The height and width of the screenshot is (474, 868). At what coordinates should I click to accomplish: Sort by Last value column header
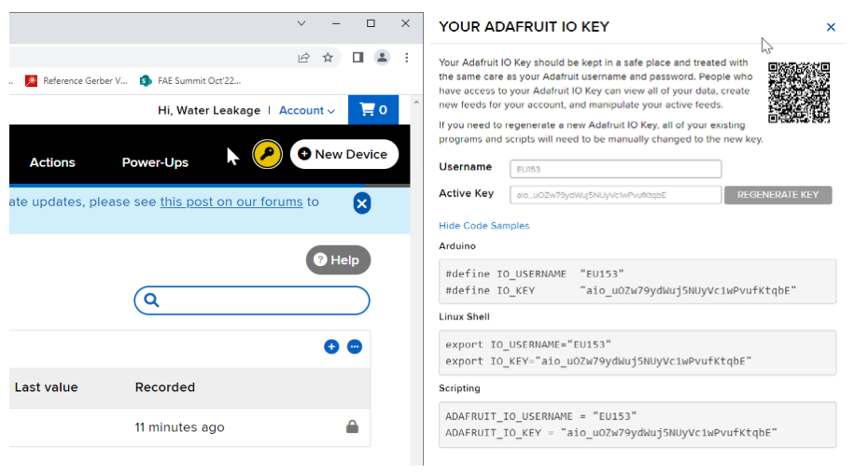coord(46,387)
